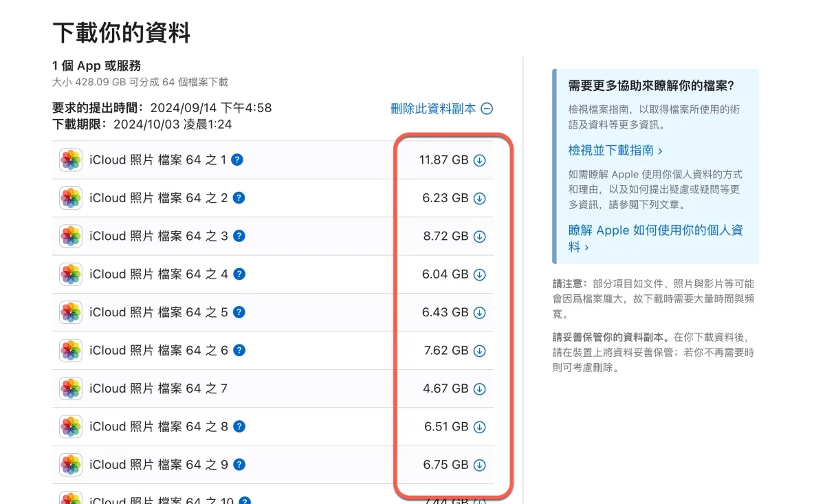The width and height of the screenshot is (825, 504).
Task: Select the 11.87 GB size text
Action: (x=443, y=160)
